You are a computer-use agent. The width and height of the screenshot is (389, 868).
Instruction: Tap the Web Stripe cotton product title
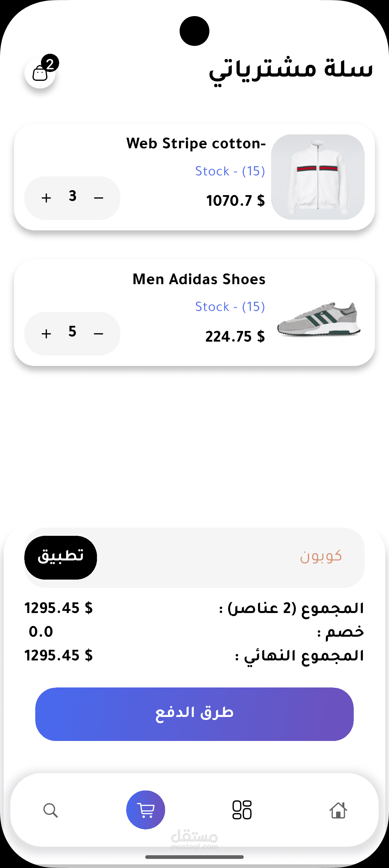(196, 143)
